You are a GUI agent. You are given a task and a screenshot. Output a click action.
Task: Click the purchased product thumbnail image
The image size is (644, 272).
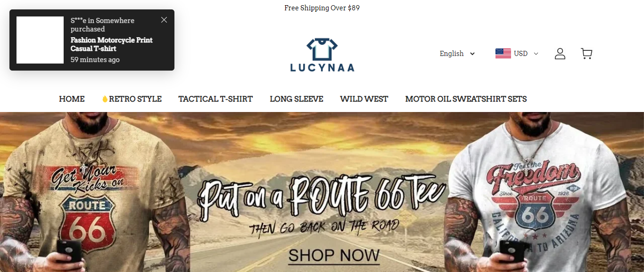point(40,40)
